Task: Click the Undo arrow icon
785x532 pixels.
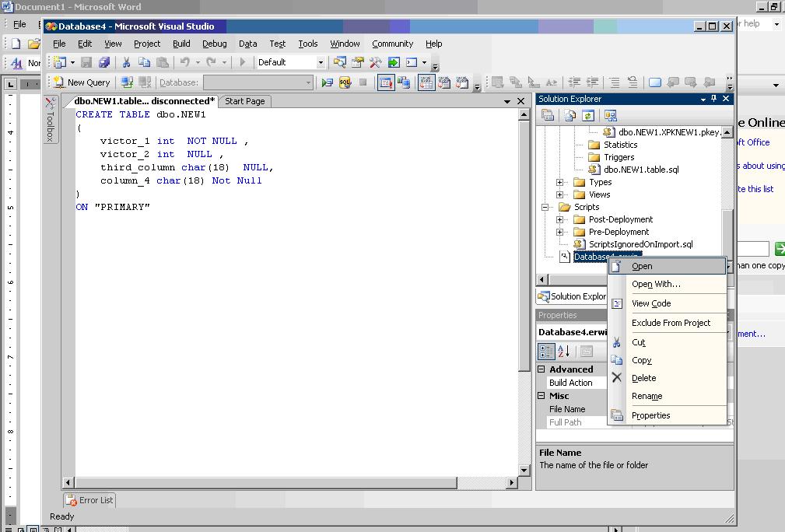Action: tap(184, 62)
